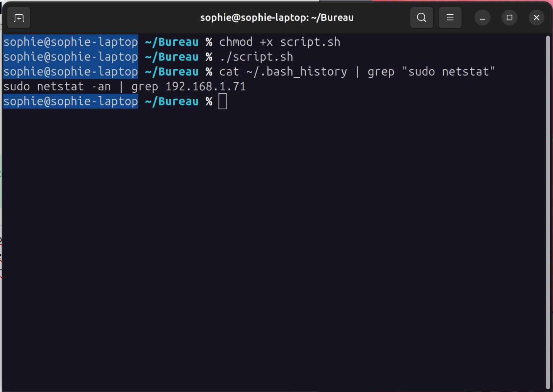Click the terminal vertical scrollbar
Viewport: 553px width, 392px height.
548,212
